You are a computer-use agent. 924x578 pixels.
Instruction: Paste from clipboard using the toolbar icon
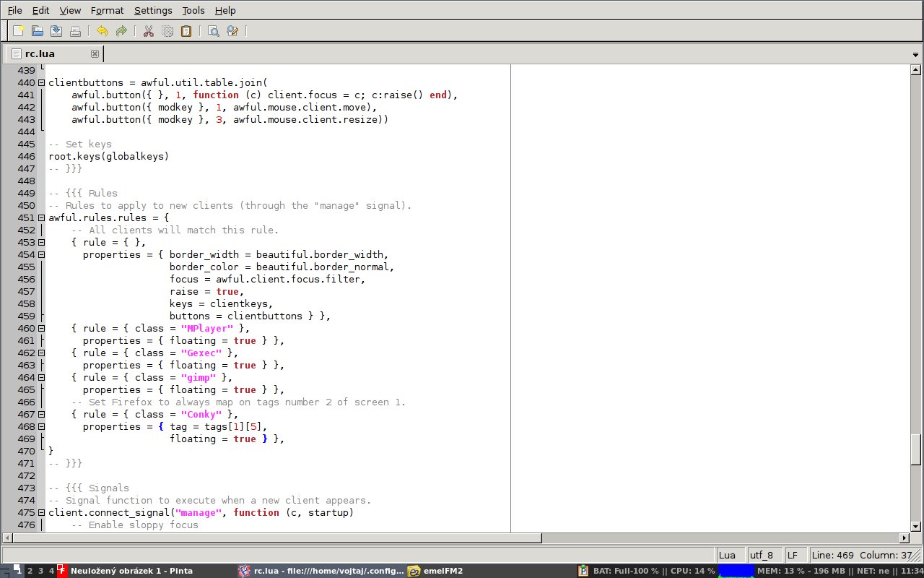[186, 31]
